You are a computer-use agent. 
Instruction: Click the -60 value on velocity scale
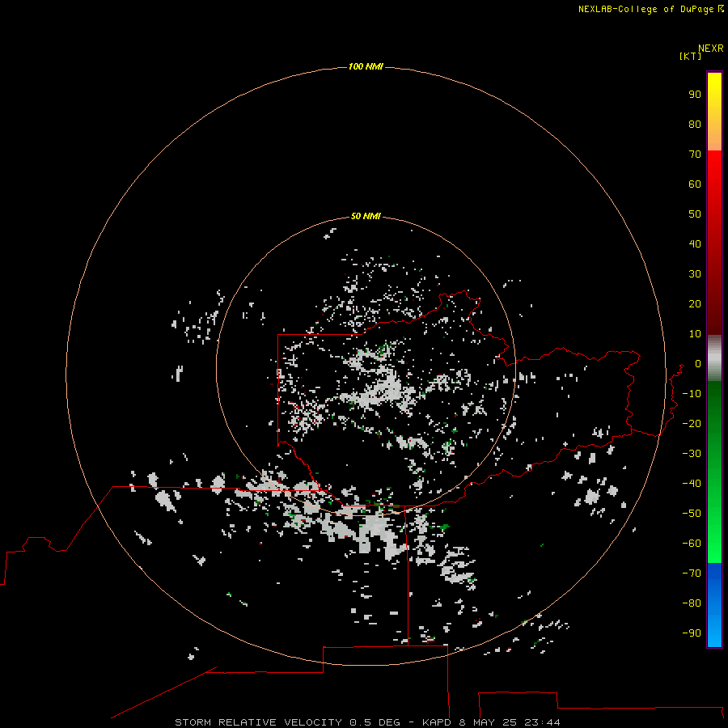[692, 544]
